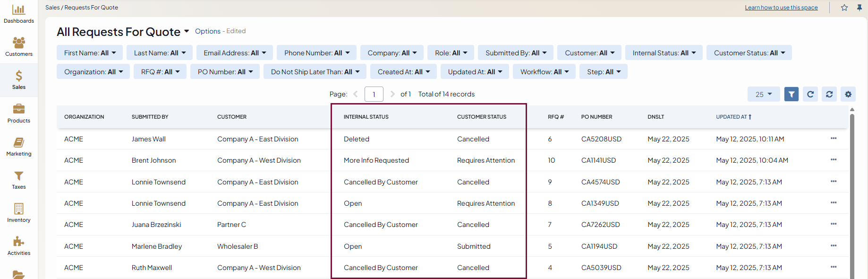Pin this space using pin icon
868x279 pixels.
click(859, 8)
